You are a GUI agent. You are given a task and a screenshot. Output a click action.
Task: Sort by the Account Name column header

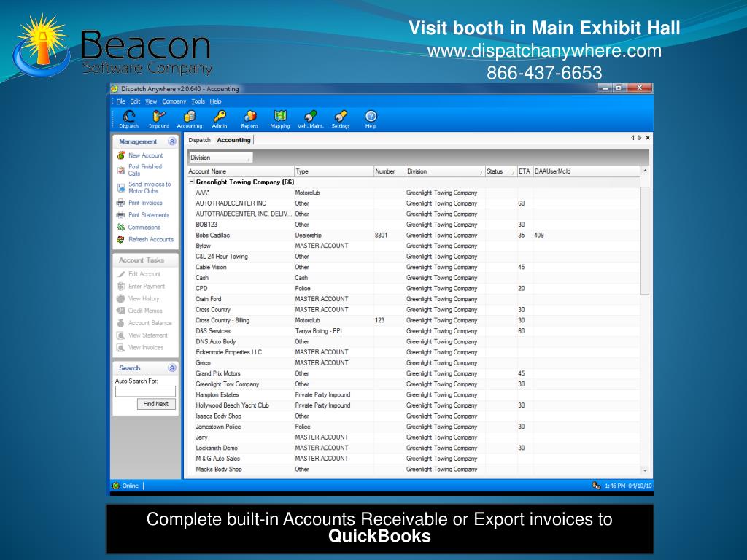click(241, 171)
